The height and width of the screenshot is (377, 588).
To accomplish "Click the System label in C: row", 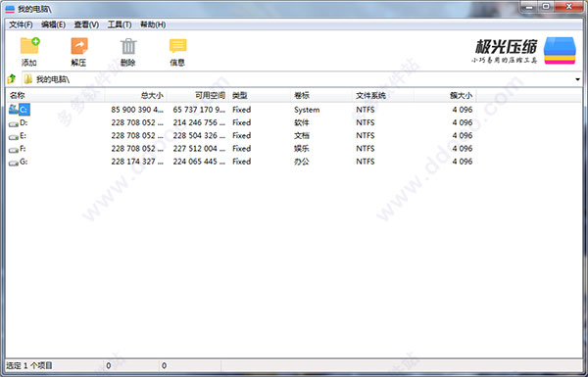I will tap(307, 110).
